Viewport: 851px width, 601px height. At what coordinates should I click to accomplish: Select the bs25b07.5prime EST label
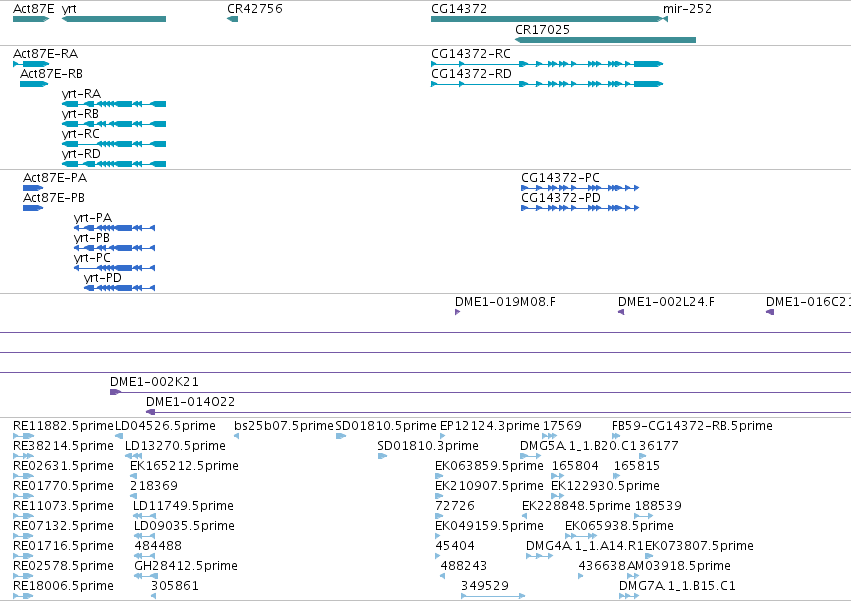coord(284,426)
